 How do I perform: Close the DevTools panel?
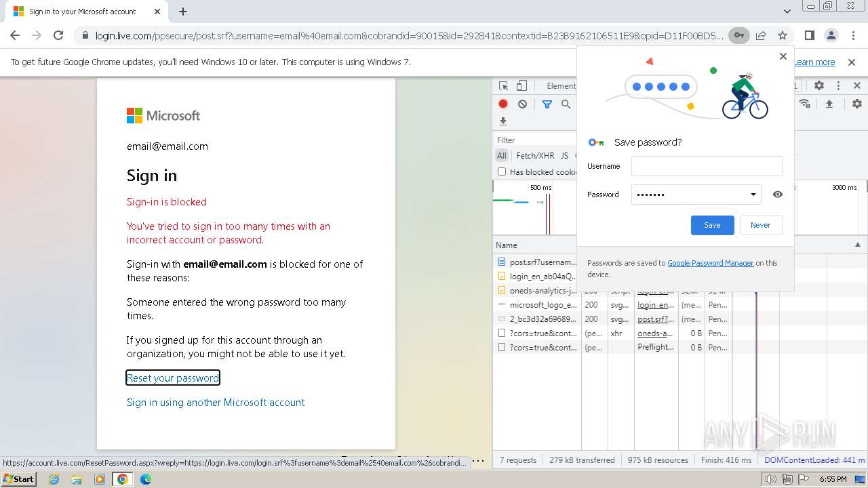tap(857, 86)
